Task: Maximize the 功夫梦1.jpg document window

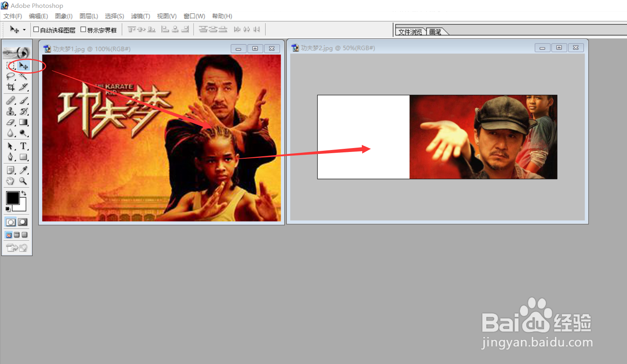Action: pos(255,49)
